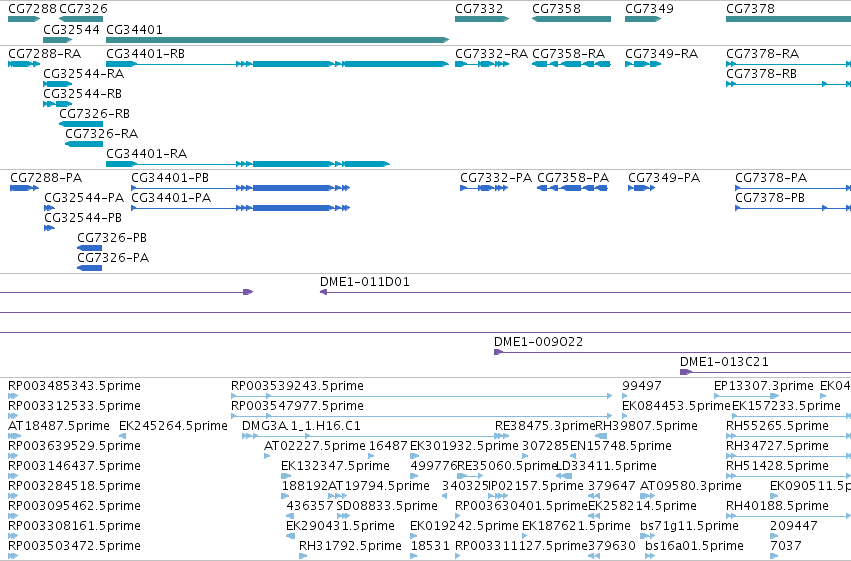Click EST EK084453.5prime
This screenshot has width=851, height=561.
click(x=676, y=406)
